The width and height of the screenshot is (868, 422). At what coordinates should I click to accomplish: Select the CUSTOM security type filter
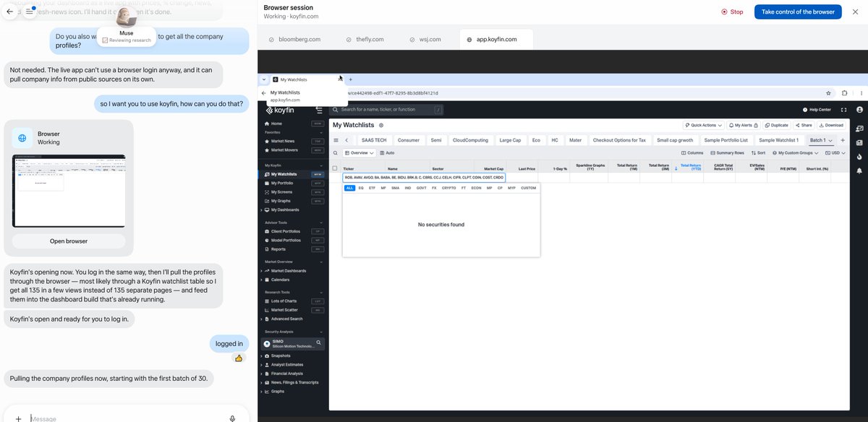[529, 188]
